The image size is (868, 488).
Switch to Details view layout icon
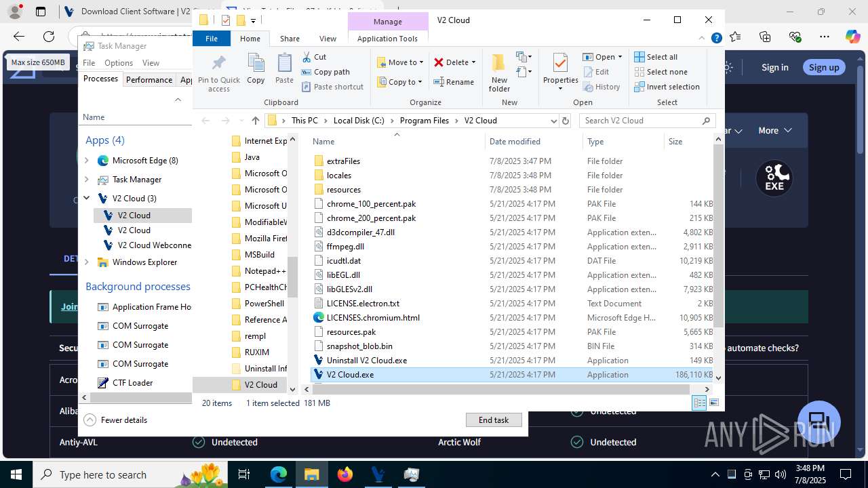(x=699, y=403)
